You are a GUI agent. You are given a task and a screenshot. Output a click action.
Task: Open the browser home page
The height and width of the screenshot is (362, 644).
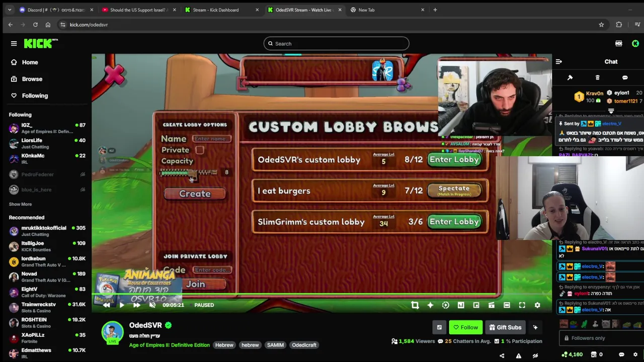pos(48,25)
